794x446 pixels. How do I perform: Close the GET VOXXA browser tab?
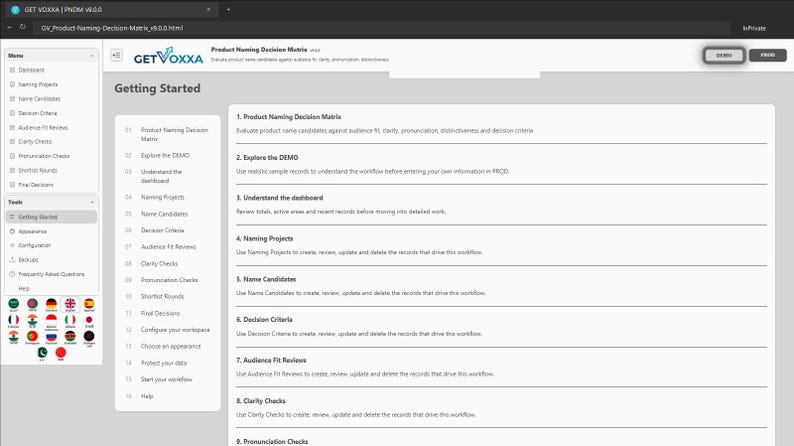coord(208,10)
